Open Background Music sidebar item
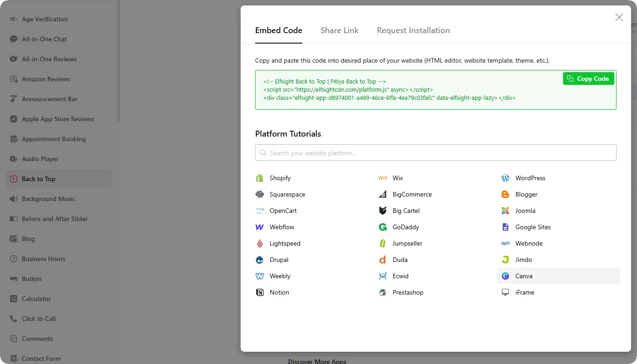637x364 pixels. pos(58,199)
